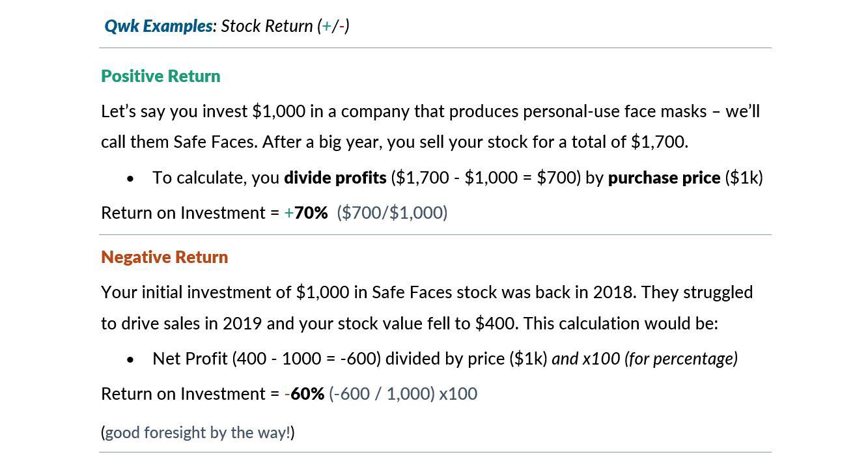Image resolution: width=868 pixels, height=472 pixels.
Task: Click the "(good foresight by the way!)" note
Action: point(198,433)
